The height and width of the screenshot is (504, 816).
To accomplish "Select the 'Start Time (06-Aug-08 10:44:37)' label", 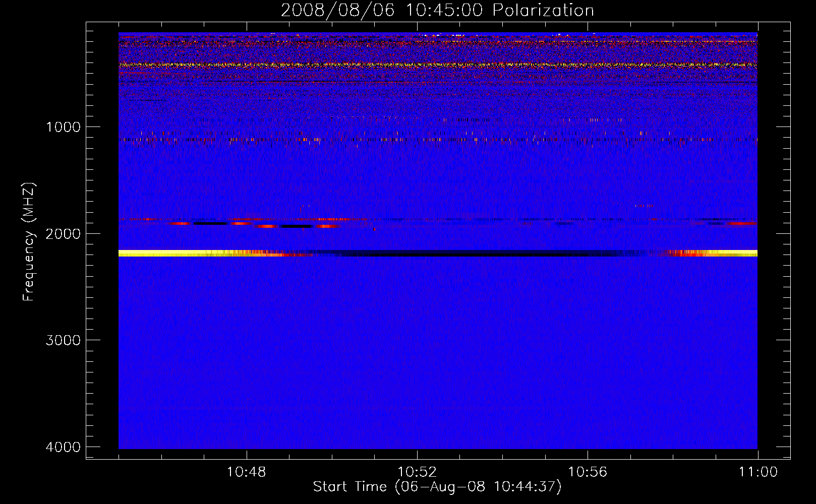I will pos(437,487).
